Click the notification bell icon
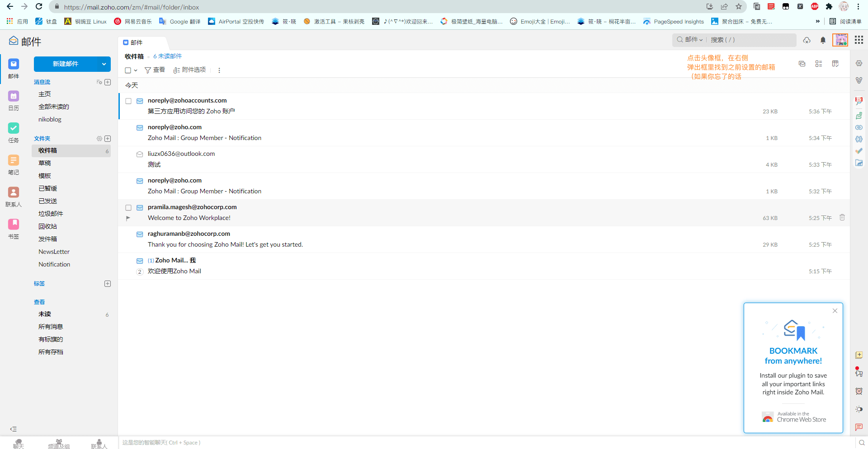The width and height of the screenshot is (868, 449). pos(823,40)
